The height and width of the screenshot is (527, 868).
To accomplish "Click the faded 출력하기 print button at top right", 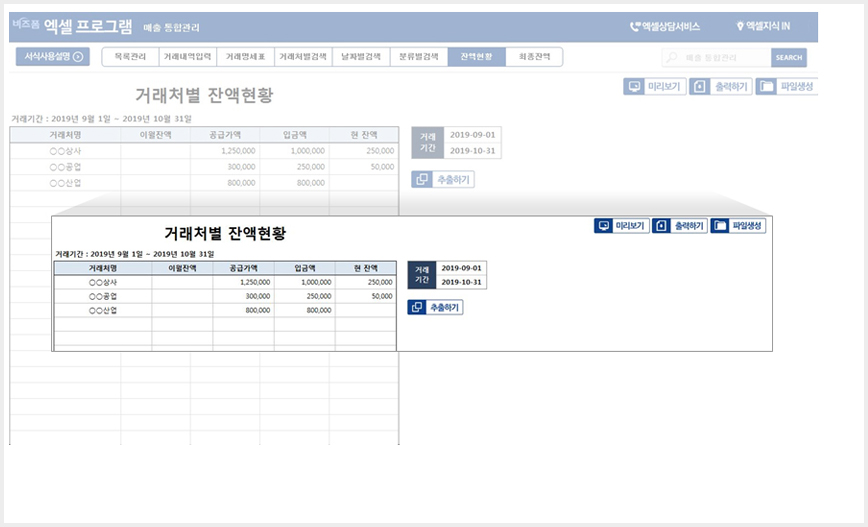I will coord(721,86).
